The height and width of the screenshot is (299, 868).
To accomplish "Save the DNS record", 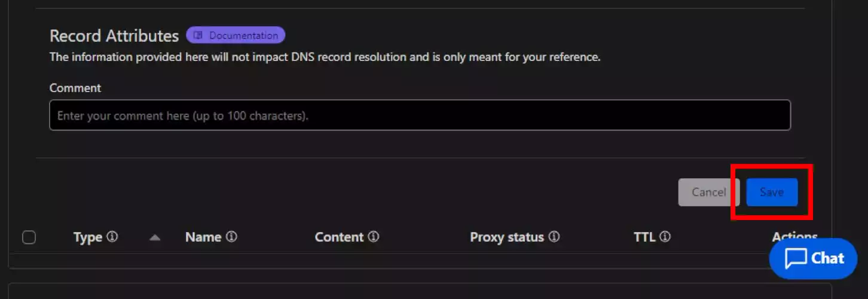I will coord(772,192).
